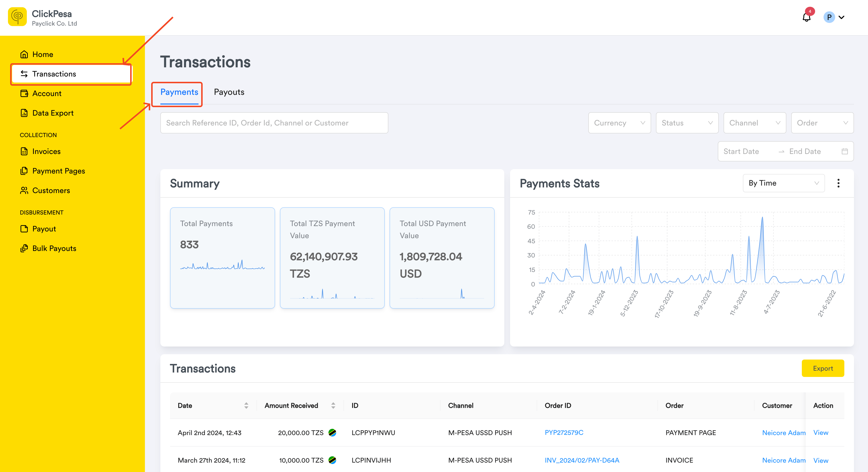
Task: Open Invoices in the sidebar
Action: click(x=47, y=152)
